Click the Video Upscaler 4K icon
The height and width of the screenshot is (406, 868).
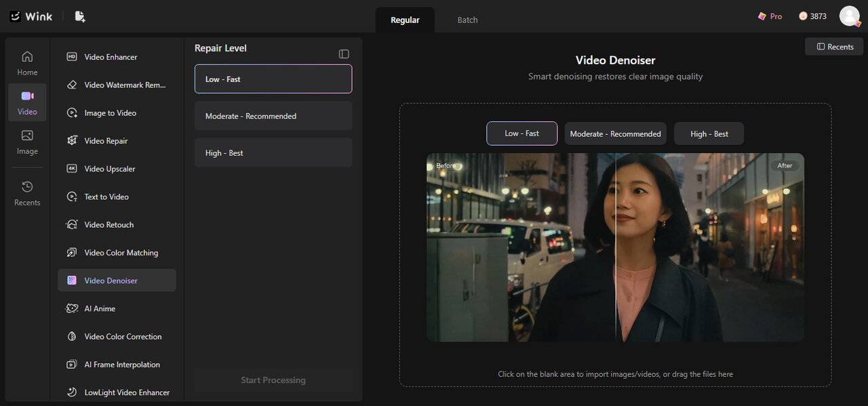click(72, 168)
